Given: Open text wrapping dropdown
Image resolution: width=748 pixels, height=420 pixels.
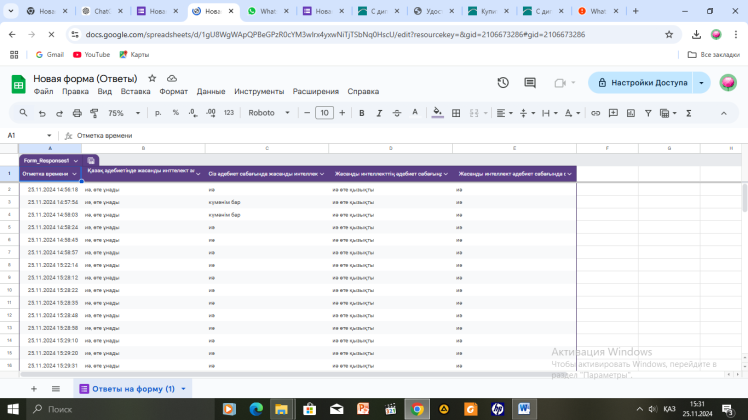Looking at the screenshot, I should [549, 113].
